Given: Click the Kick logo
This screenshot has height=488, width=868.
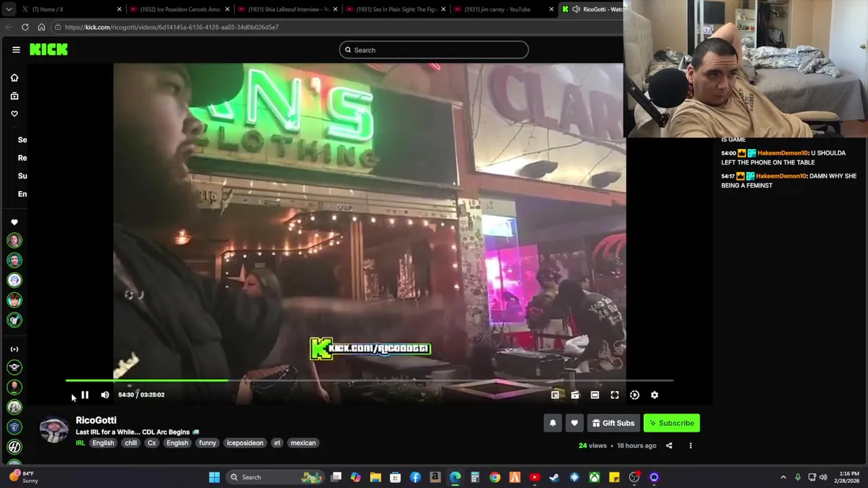Looking at the screenshot, I should click(x=49, y=49).
